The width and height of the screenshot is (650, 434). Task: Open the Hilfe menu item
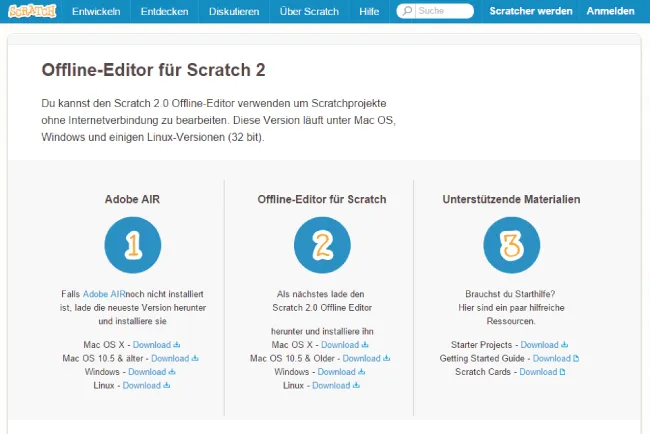(x=369, y=11)
